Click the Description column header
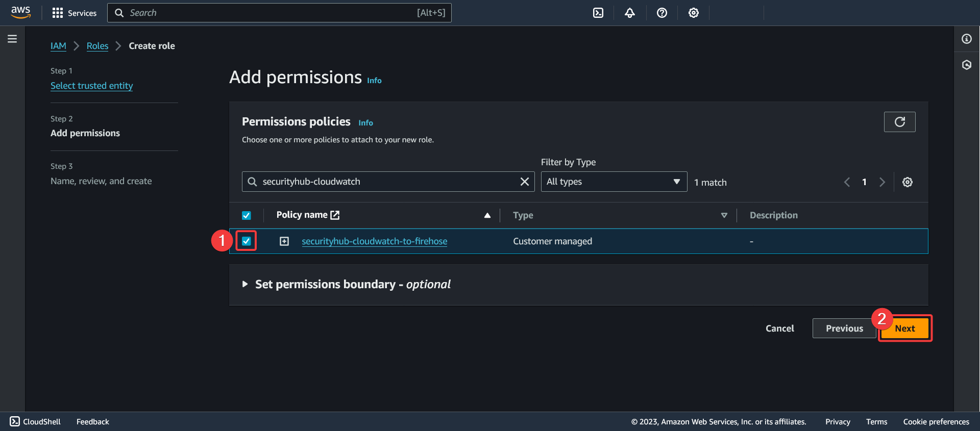The height and width of the screenshot is (431, 980). tap(773, 215)
